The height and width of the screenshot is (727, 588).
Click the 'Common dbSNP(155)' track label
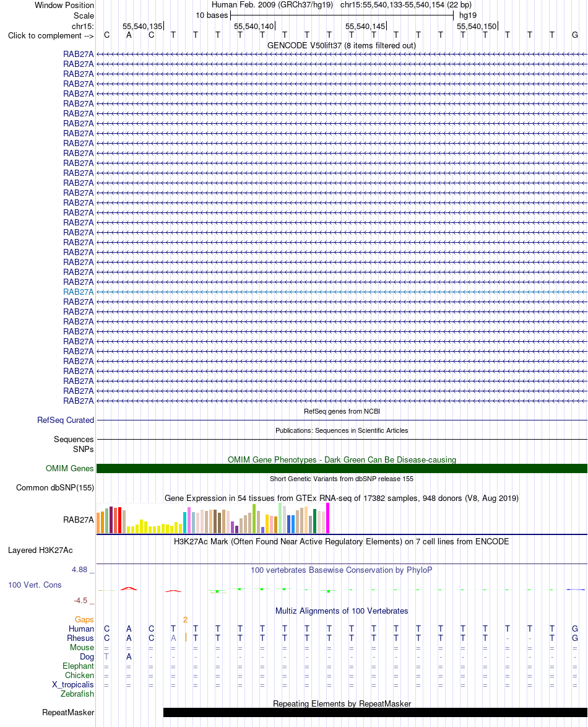click(54, 488)
